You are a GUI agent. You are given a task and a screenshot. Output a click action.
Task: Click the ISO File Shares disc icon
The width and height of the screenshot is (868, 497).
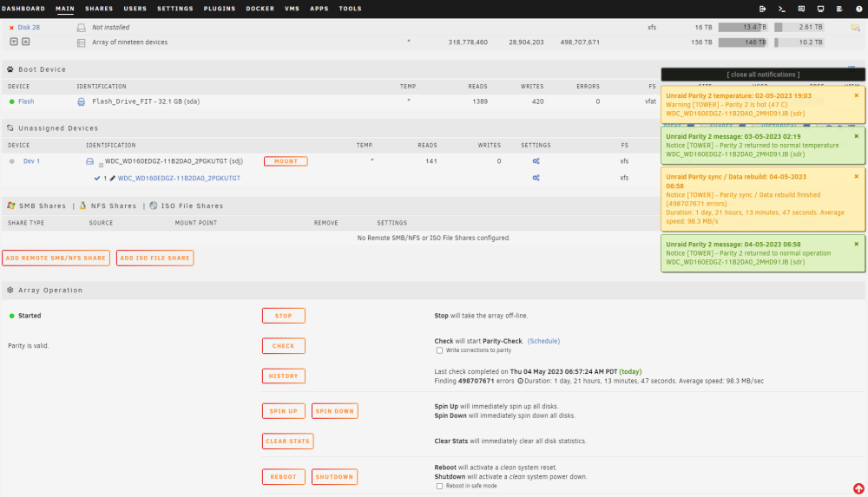(154, 206)
